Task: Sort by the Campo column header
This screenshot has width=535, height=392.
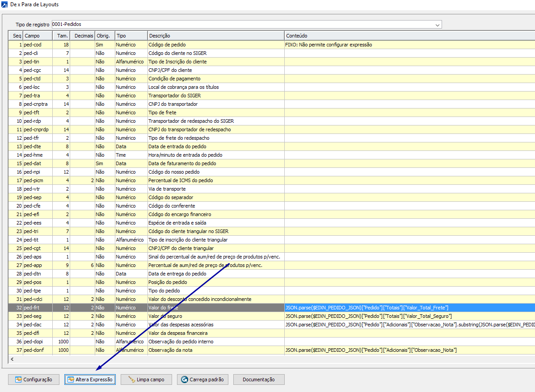Action: point(38,36)
